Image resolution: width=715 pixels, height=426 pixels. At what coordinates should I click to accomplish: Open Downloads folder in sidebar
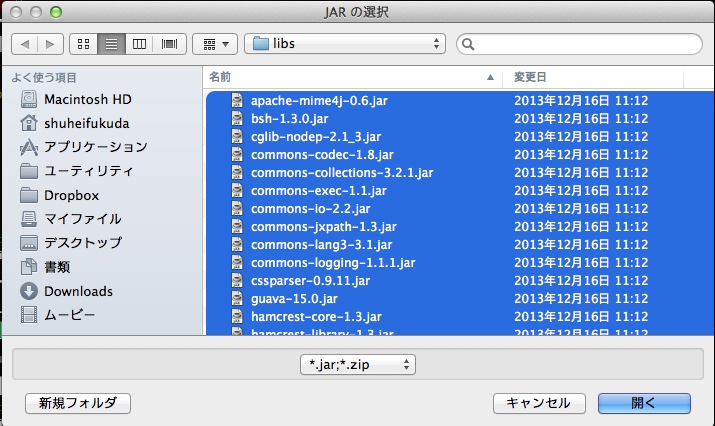(67, 291)
